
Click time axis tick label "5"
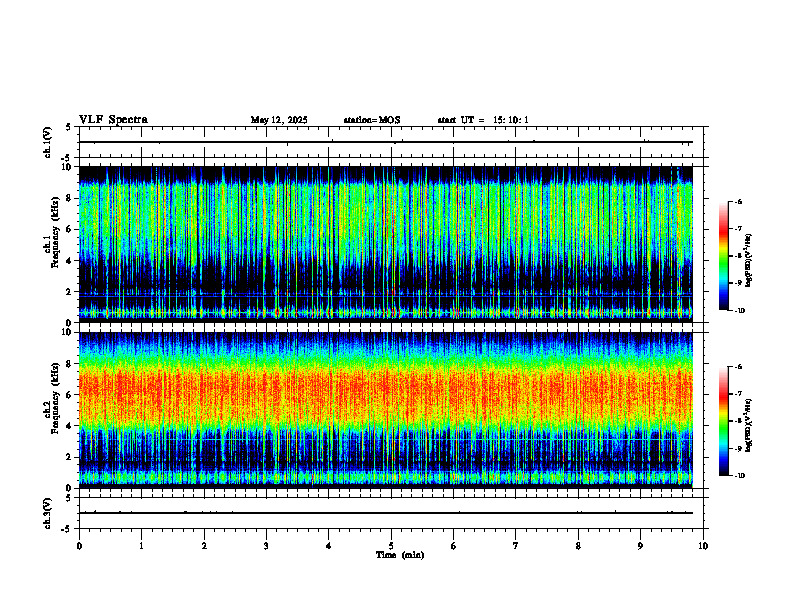pos(391,546)
